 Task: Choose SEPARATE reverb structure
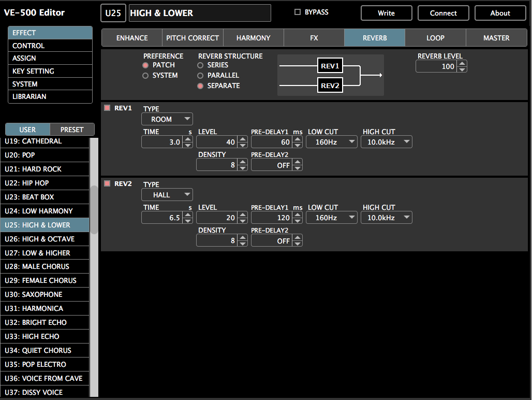pos(200,86)
